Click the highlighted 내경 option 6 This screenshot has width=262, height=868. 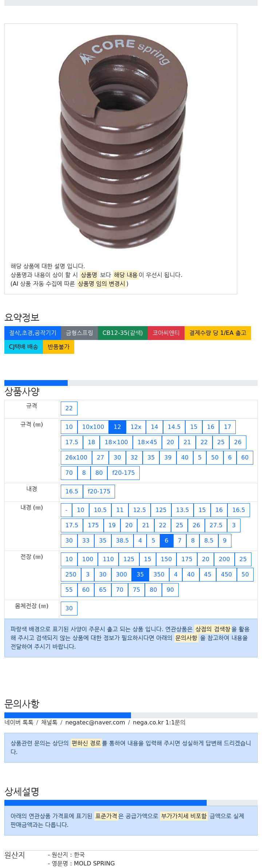pyautogui.click(x=166, y=540)
